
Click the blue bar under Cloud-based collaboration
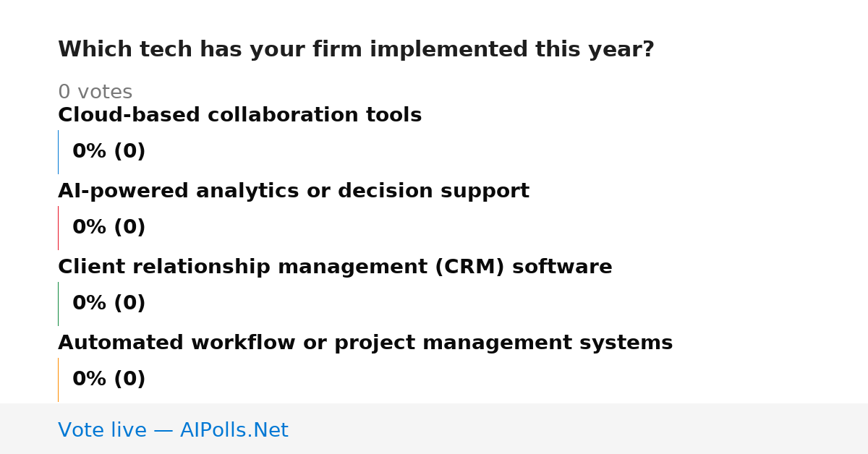pos(59,152)
